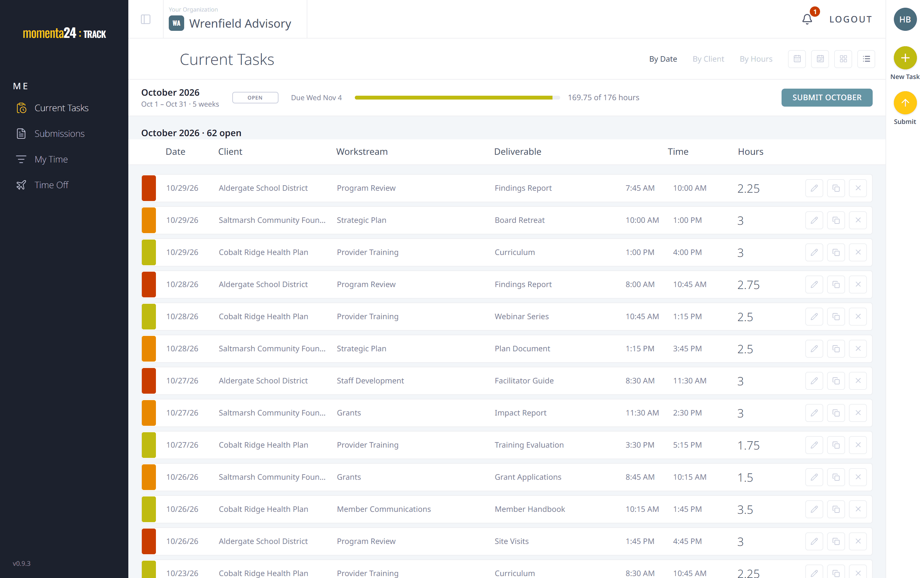This screenshot has width=924, height=578.
Task: Click the Hours column header
Action: click(x=750, y=152)
